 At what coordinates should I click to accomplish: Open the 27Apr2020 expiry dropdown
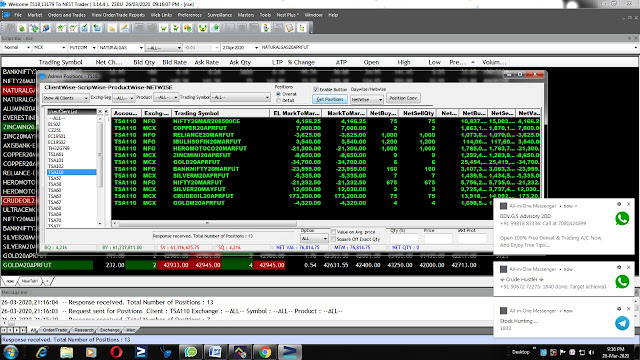[240, 48]
